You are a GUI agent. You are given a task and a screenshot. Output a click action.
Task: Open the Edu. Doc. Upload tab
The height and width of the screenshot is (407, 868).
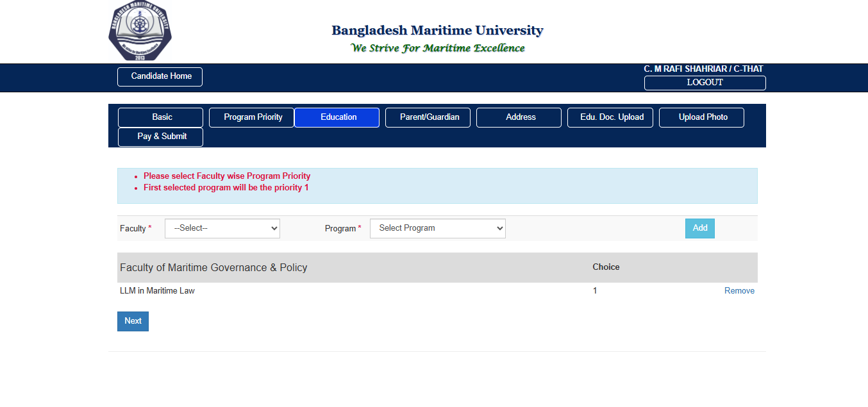[610, 117]
